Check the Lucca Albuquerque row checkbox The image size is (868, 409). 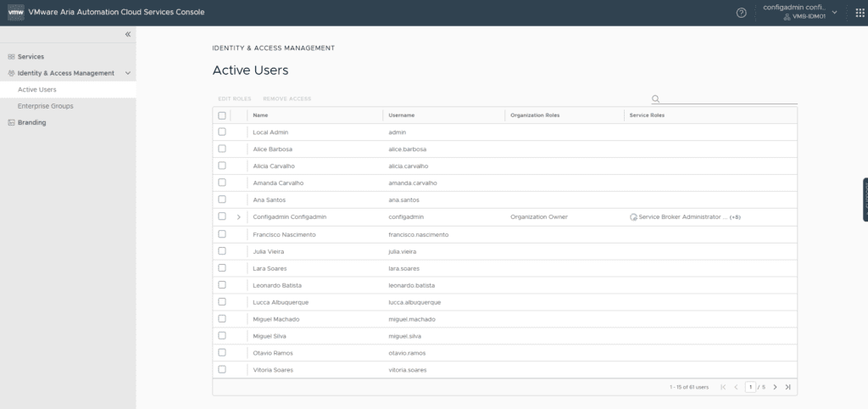(222, 302)
